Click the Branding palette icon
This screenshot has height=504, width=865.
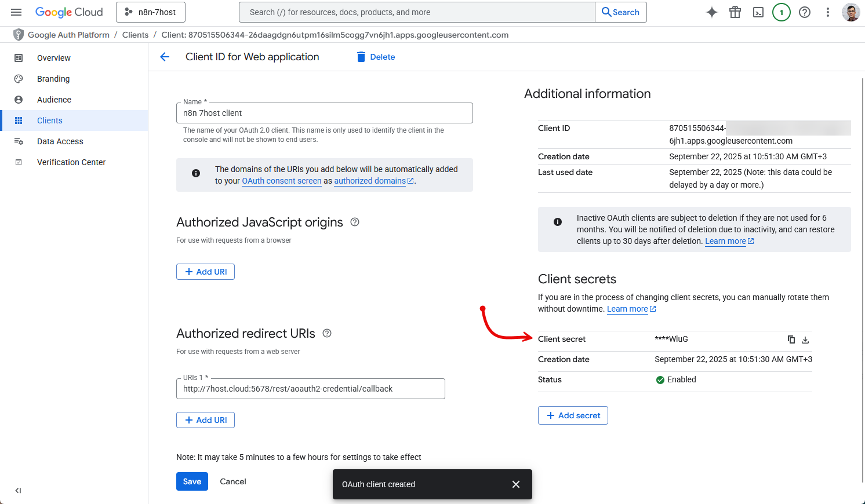[x=19, y=79]
